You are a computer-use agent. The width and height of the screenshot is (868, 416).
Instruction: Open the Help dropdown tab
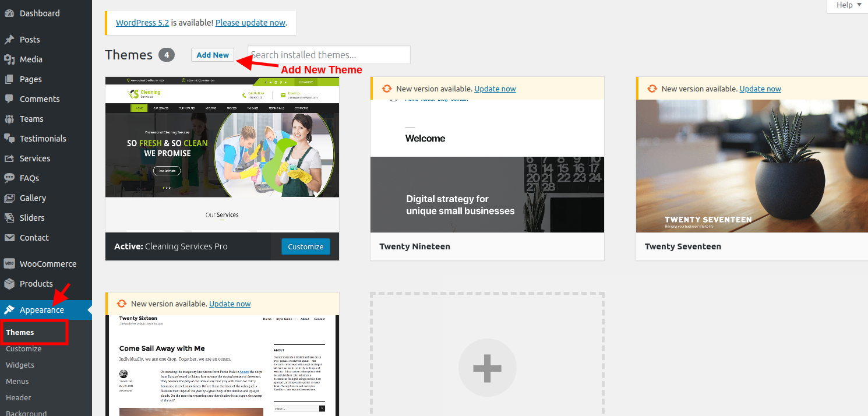pyautogui.click(x=848, y=5)
